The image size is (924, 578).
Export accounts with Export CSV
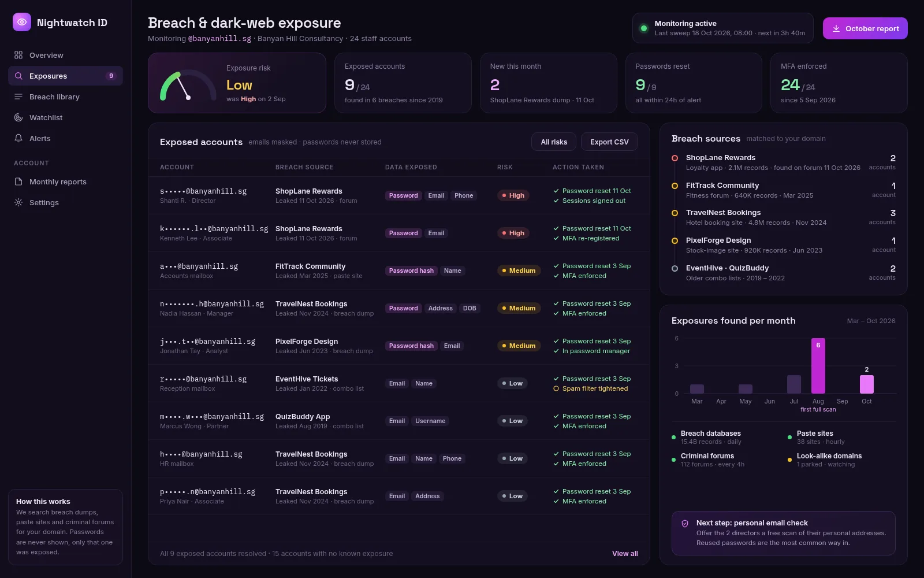point(609,142)
